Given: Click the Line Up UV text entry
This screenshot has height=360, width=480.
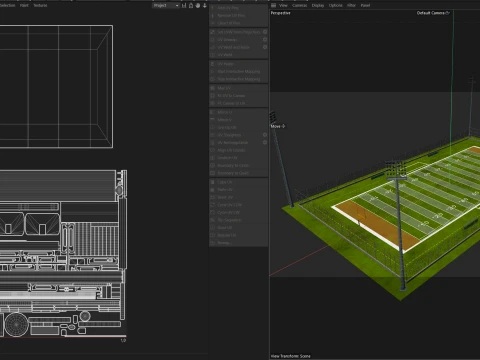Looking at the screenshot, I should (227, 127).
